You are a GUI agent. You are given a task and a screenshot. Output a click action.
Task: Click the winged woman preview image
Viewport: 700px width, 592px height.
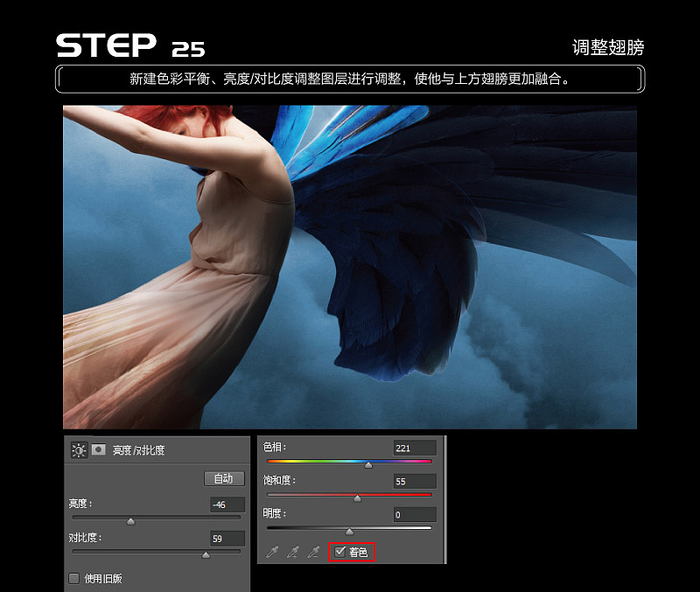[350, 268]
